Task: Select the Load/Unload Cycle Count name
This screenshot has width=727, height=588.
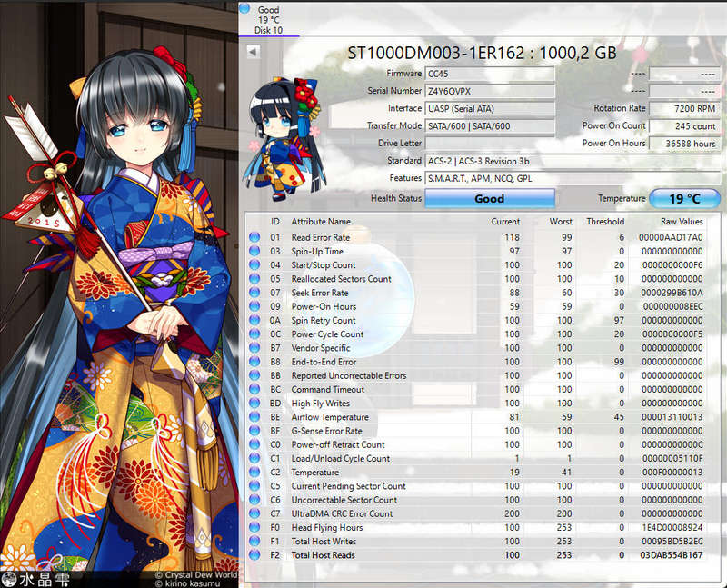Action: point(340,459)
